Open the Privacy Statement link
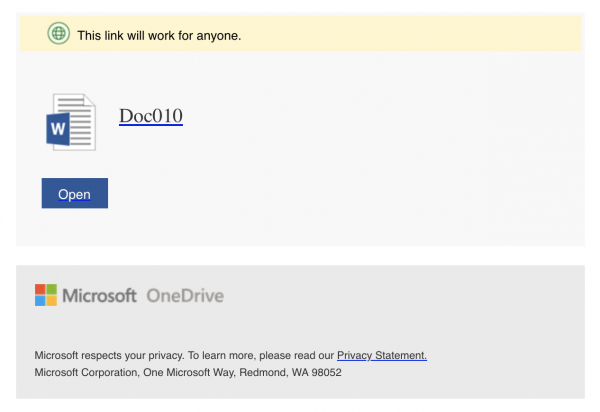 382,355
